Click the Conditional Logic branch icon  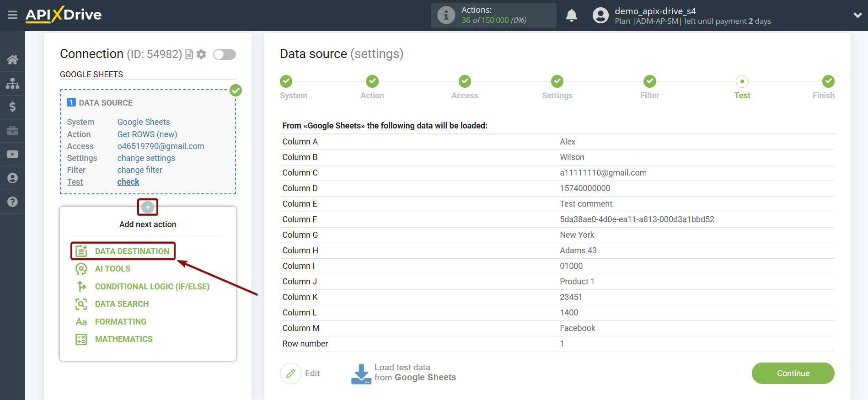click(81, 287)
